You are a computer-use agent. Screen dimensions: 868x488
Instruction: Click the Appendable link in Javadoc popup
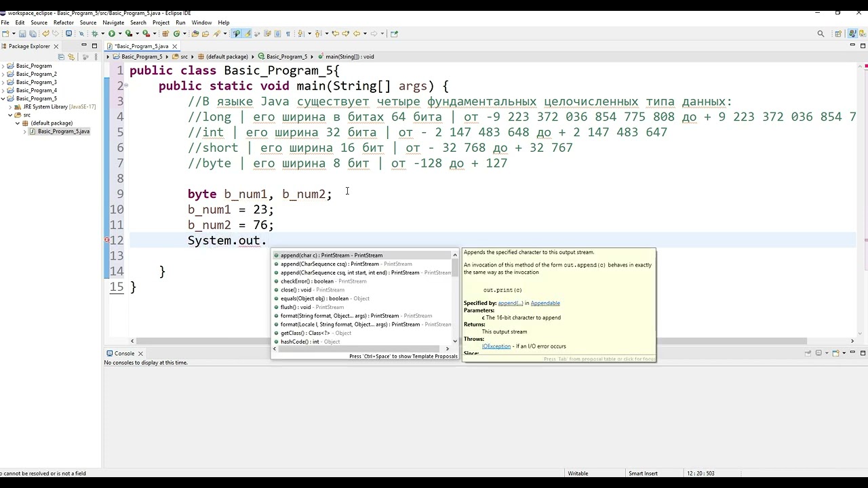tap(545, 303)
